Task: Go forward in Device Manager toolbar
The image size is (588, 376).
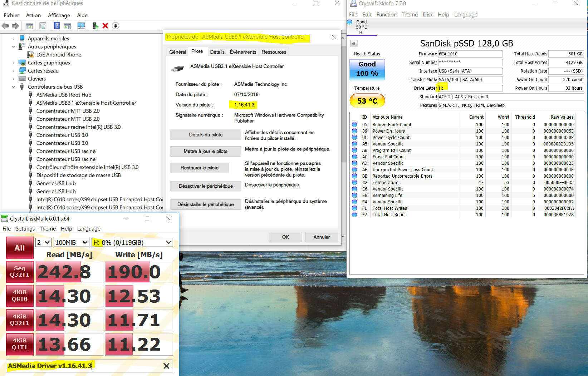Action: 15,26
